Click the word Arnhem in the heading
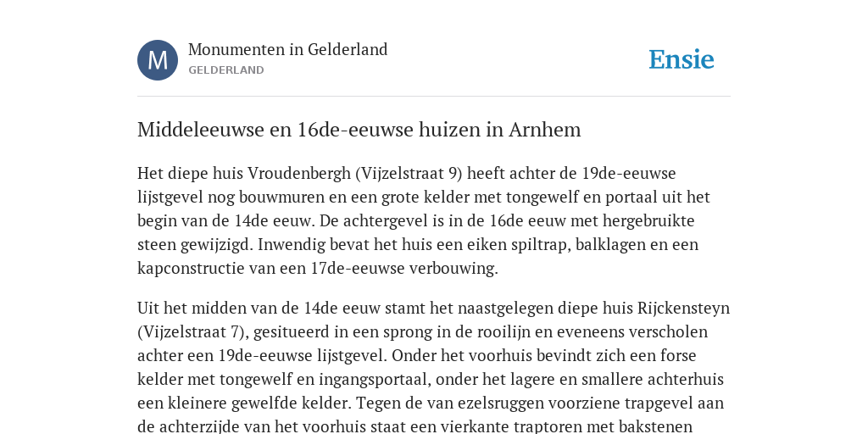This screenshot has width=868, height=434. (x=545, y=130)
